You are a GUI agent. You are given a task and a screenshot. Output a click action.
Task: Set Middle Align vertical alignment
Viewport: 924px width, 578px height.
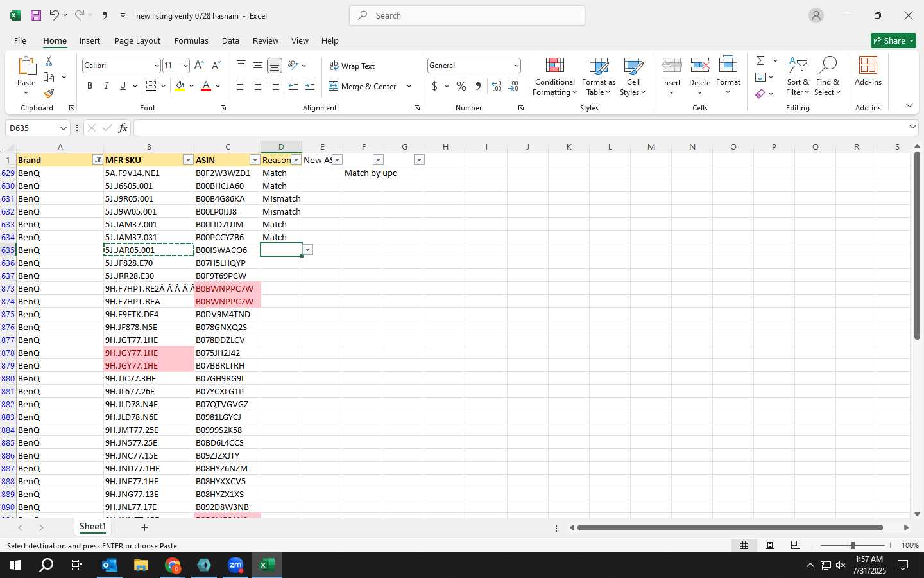pyautogui.click(x=258, y=65)
